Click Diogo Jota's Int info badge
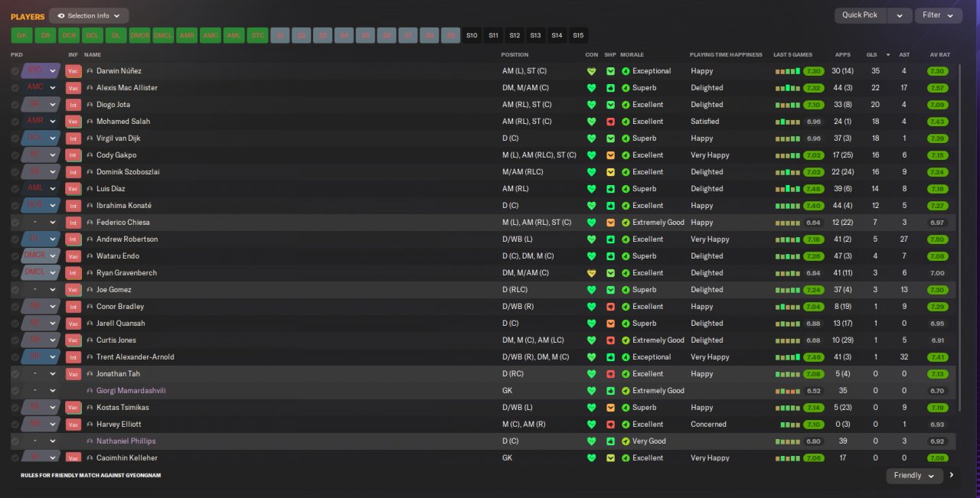 (73, 105)
